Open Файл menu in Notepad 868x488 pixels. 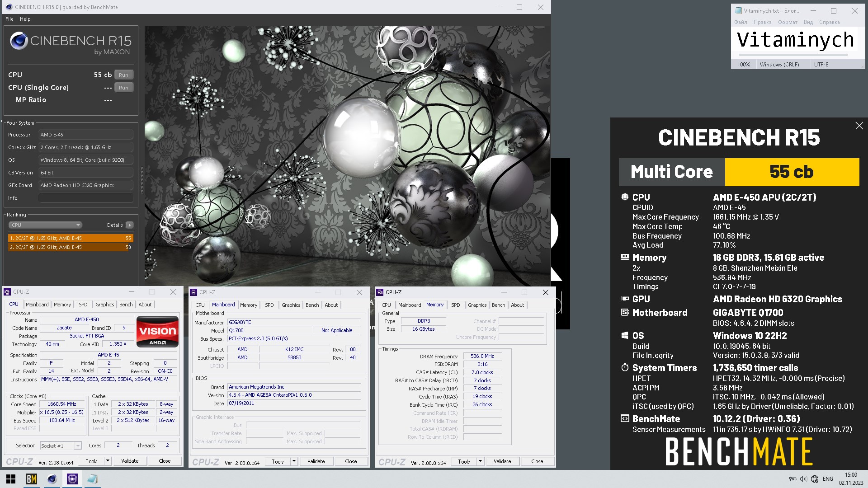coord(741,22)
